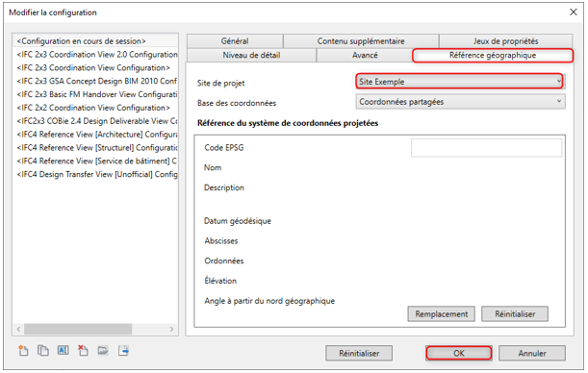Choose IFC4 Reference View [Architecture] configuration
This screenshot has width=588, height=373.
(95, 134)
